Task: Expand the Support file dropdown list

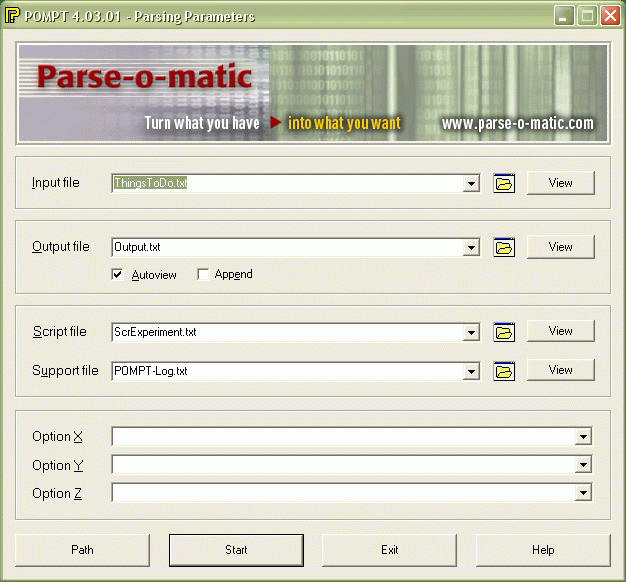Action: point(471,371)
